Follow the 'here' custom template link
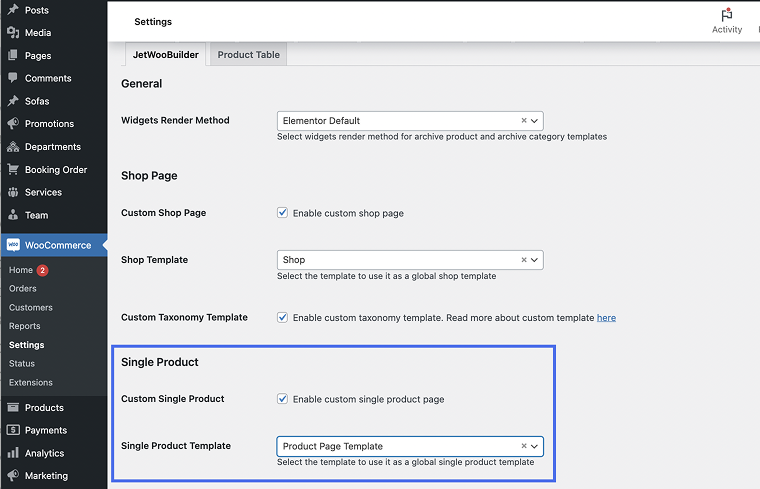 606,317
